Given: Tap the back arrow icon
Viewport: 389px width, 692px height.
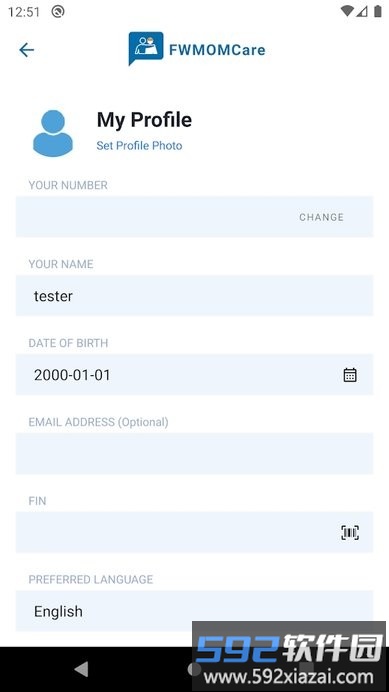Looking at the screenshot, I should pos(26,50).
